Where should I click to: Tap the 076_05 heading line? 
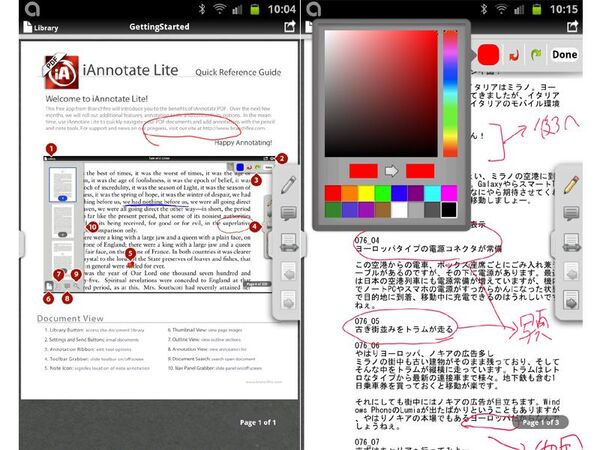[367, 321]
